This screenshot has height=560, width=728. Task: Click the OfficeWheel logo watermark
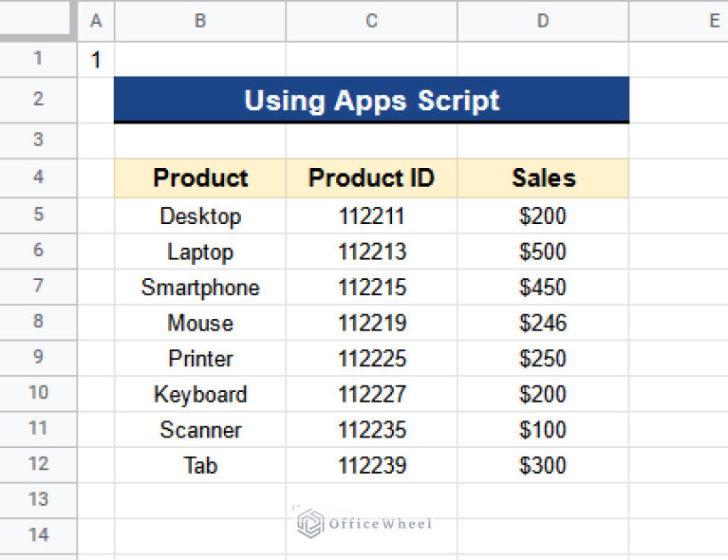[x=364, y=523]
